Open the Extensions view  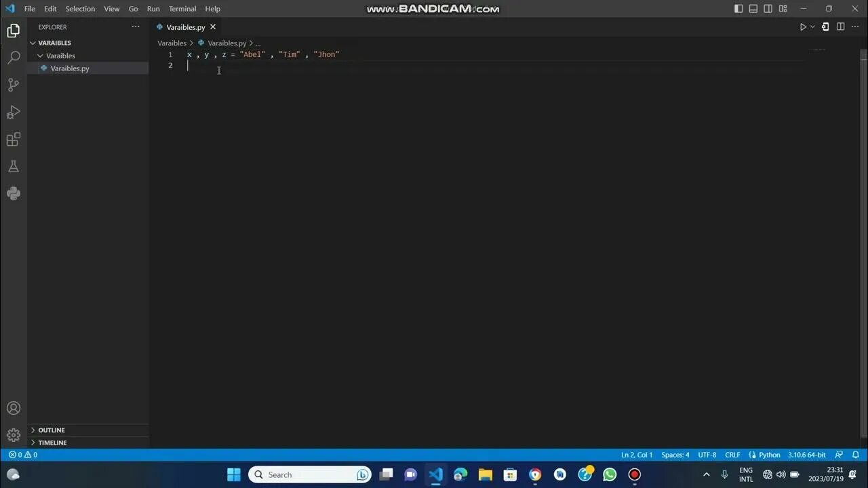[14, 139]
